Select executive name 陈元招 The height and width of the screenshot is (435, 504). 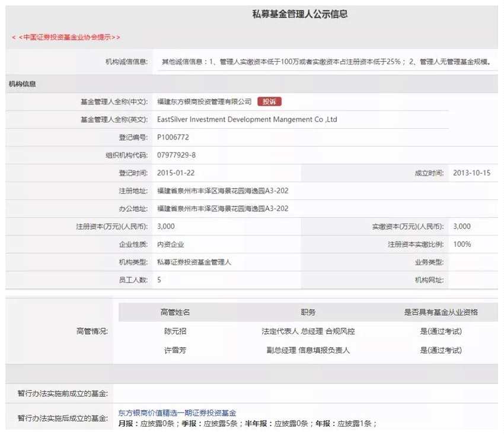(175, 331)
